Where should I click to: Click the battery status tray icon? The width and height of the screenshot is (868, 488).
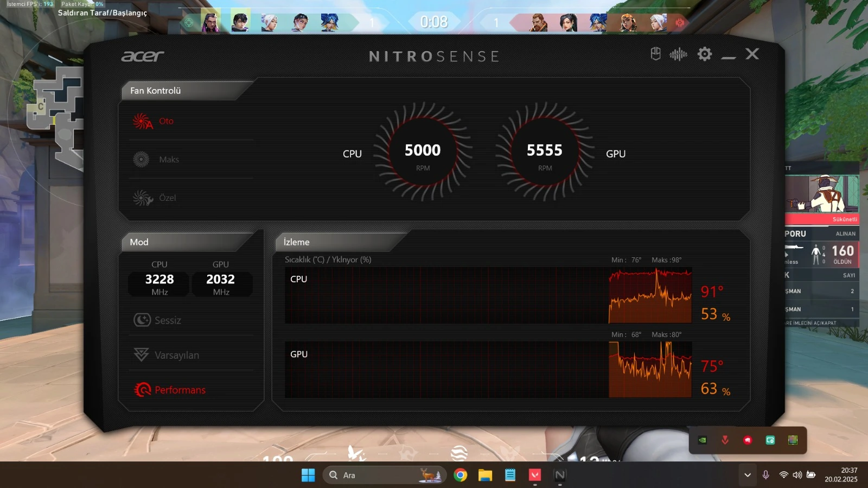(811, 475)
